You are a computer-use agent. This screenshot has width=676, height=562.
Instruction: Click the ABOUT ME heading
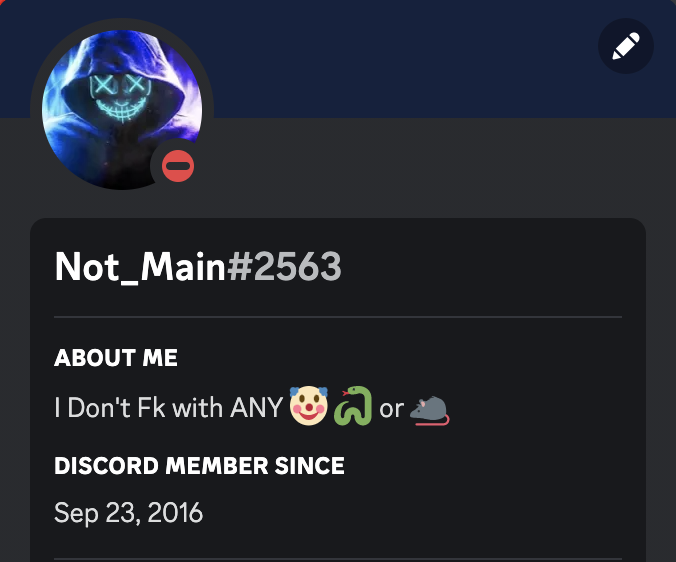click(116, 358)
